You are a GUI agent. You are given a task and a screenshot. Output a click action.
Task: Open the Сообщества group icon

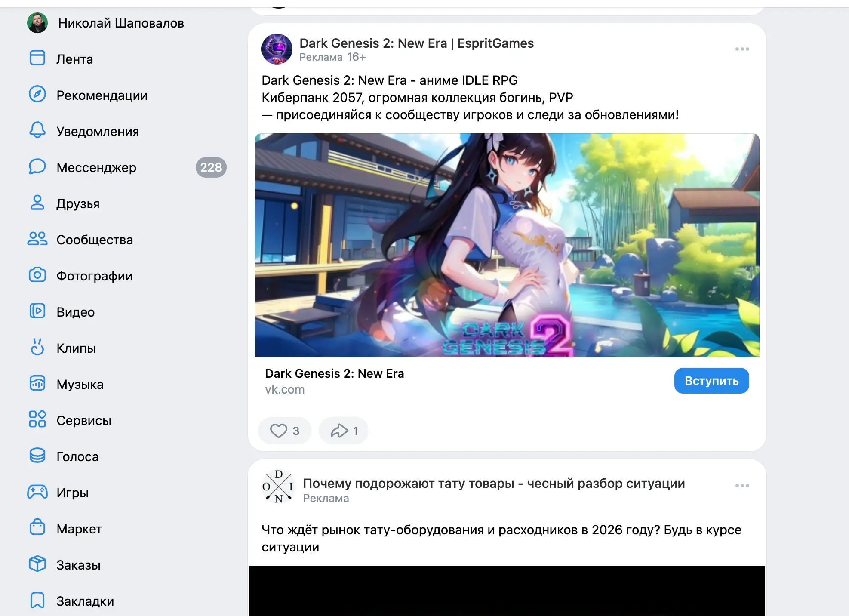point(37,238)
